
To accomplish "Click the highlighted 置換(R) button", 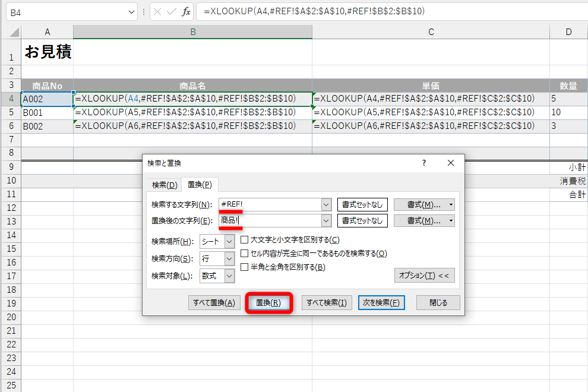I will 268,302.
